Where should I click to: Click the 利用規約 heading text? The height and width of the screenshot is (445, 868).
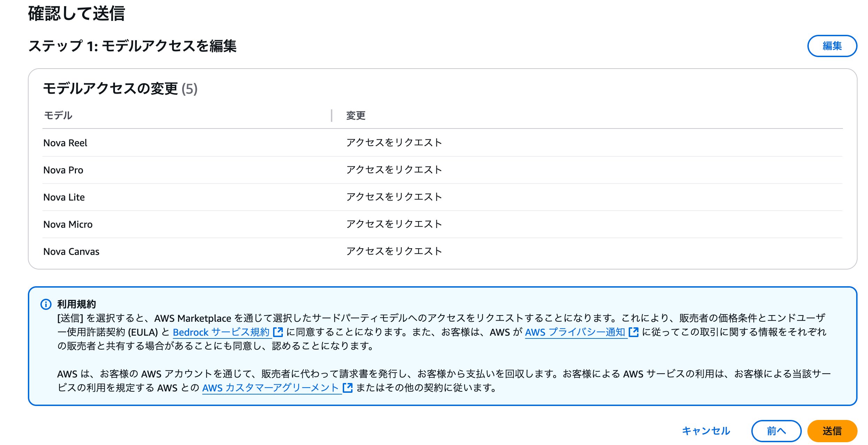76,304
